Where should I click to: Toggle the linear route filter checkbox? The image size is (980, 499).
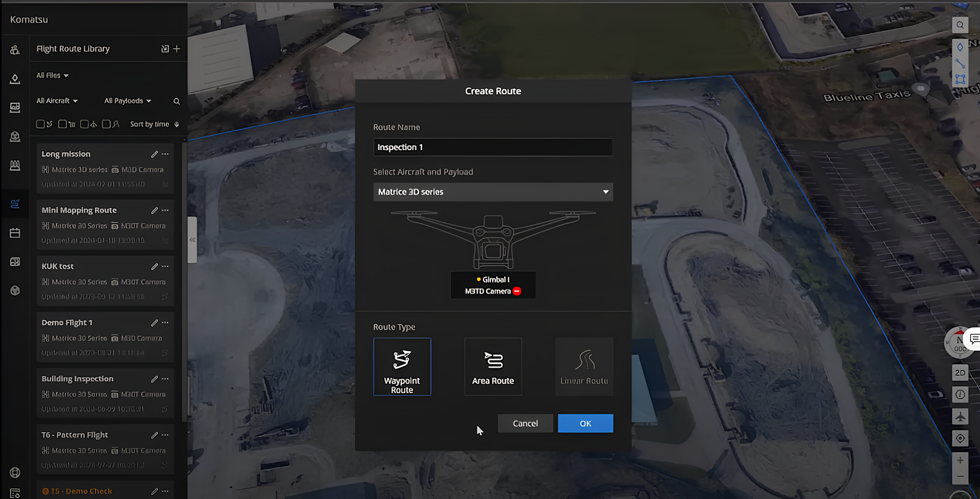tap(106, 124)
